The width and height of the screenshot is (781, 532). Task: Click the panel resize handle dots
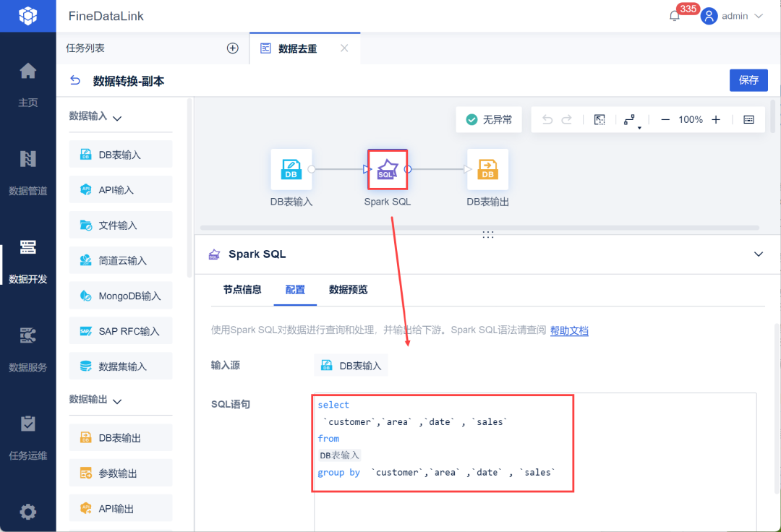click(487, 234)
